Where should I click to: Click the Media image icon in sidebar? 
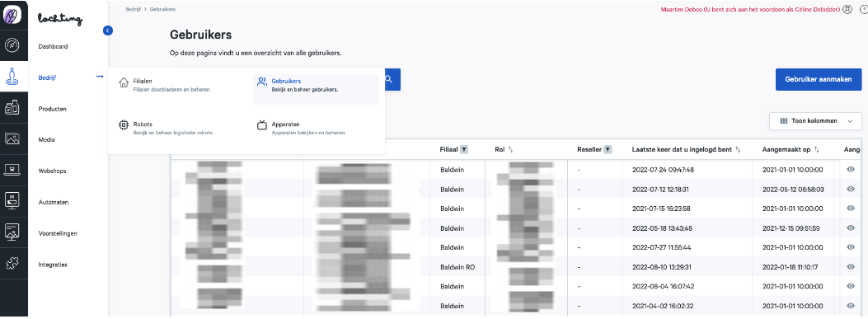12,139
